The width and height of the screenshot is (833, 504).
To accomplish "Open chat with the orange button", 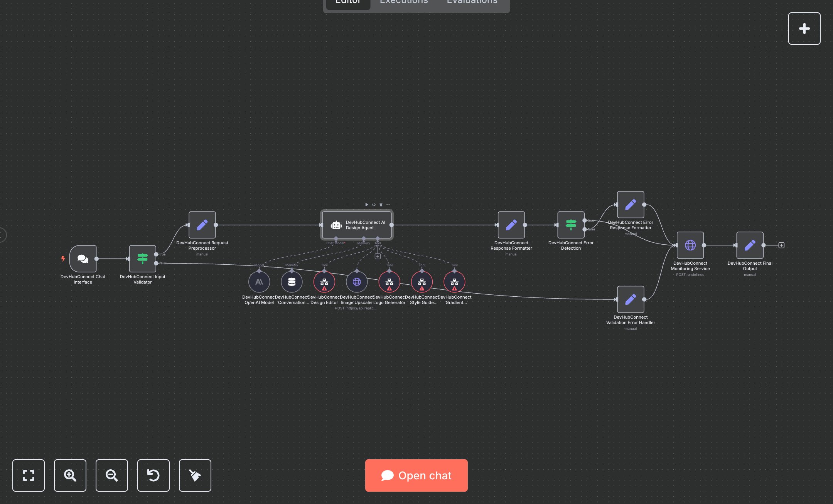I will click(x=416, y=475).
